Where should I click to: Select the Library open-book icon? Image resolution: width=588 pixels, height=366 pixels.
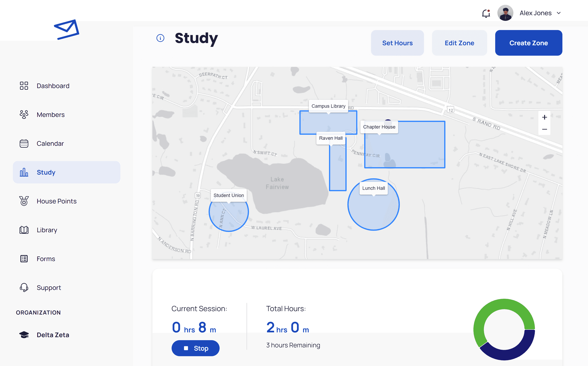tap(24, 230)
